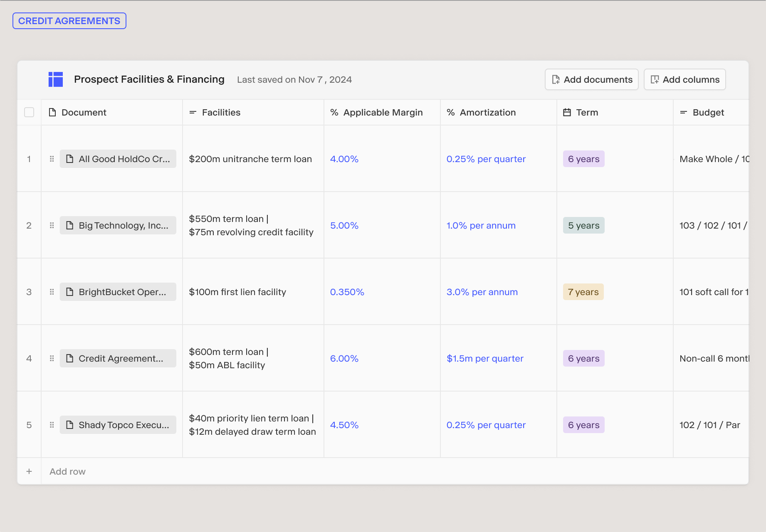
Task: Click the green 5 years term tag
Action: 583,225
